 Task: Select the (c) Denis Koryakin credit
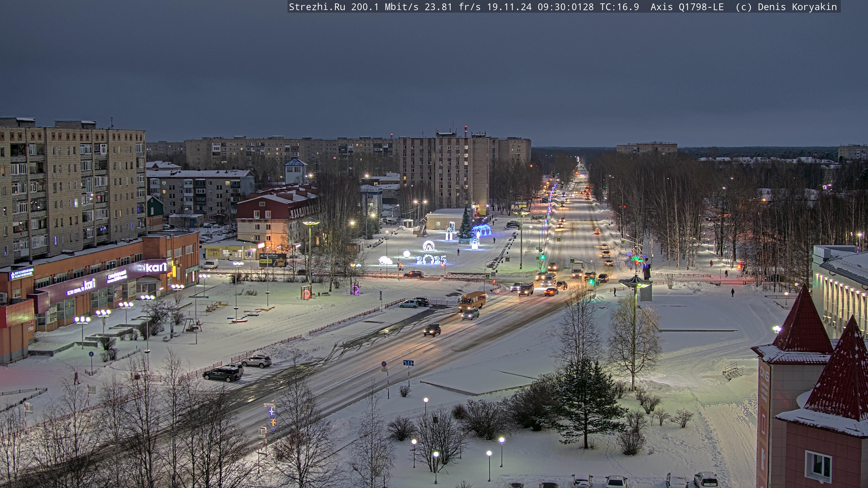pyautogui.click(x=786, y=7)
